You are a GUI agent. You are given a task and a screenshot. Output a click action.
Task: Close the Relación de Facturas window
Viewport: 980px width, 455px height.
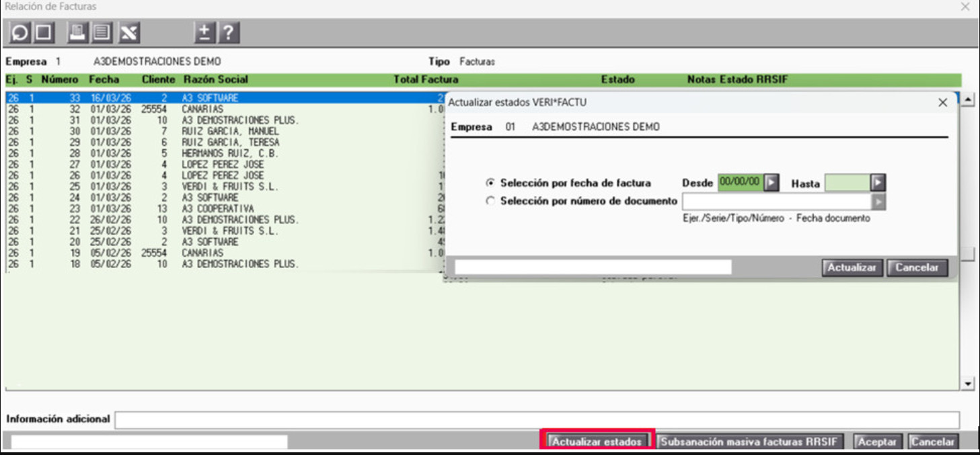point(965,7)
